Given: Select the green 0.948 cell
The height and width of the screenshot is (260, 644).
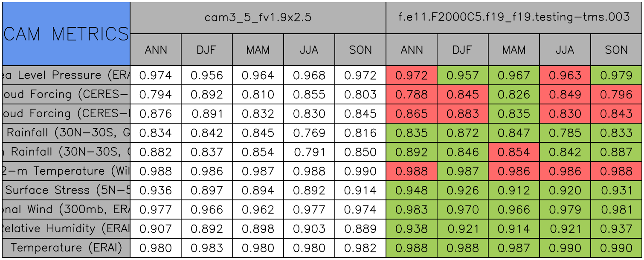Looking at the screenshot, I should (412, 191).
